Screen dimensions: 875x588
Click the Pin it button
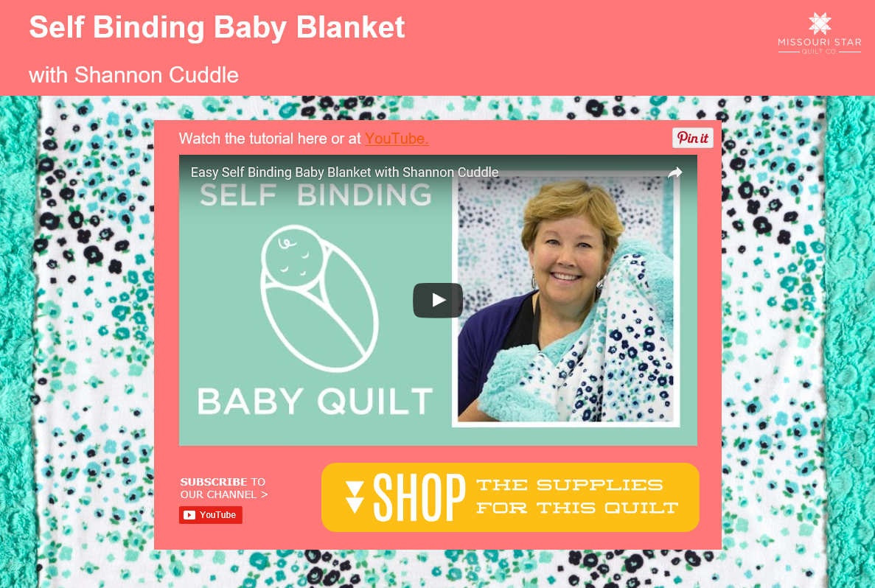coord(692,138)
